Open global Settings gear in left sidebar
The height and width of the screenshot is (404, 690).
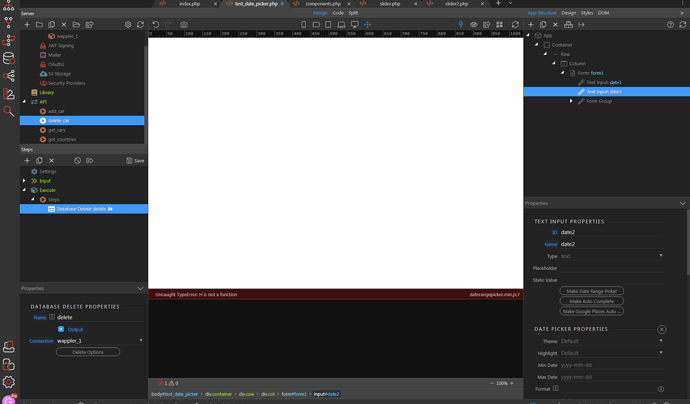[x=8, y=382]
